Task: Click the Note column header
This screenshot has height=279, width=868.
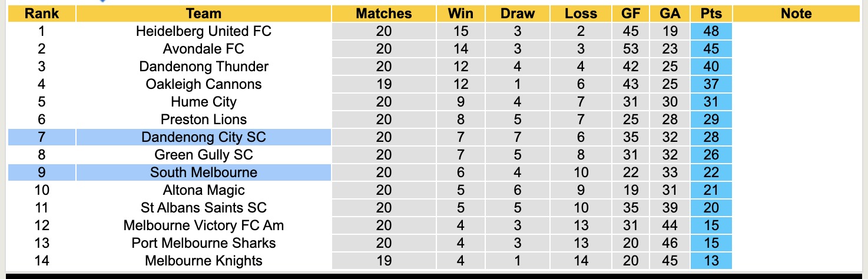Action: click(x=796, y=14)
